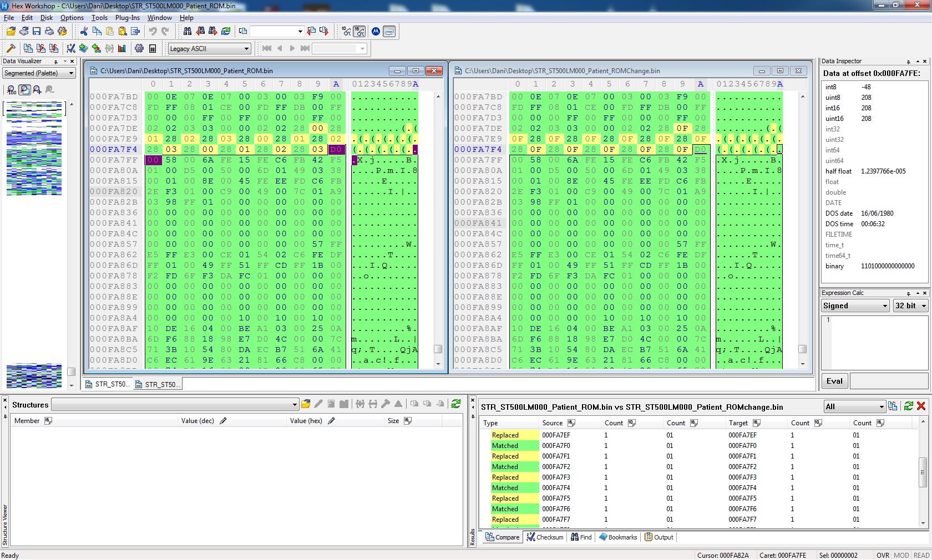Open Find with the binoculars icon
This screenshot has height=560, width=932.
tap(188, 32)
